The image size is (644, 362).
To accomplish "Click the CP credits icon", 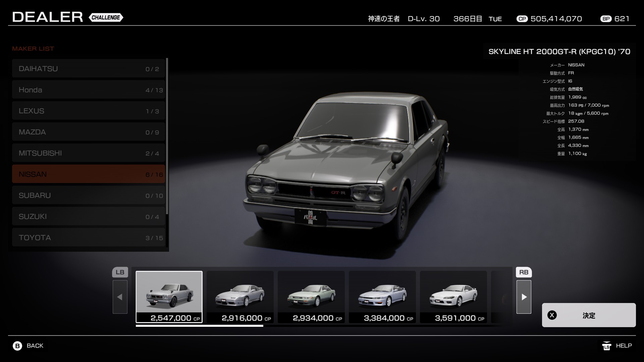I will tap(522, 19).
